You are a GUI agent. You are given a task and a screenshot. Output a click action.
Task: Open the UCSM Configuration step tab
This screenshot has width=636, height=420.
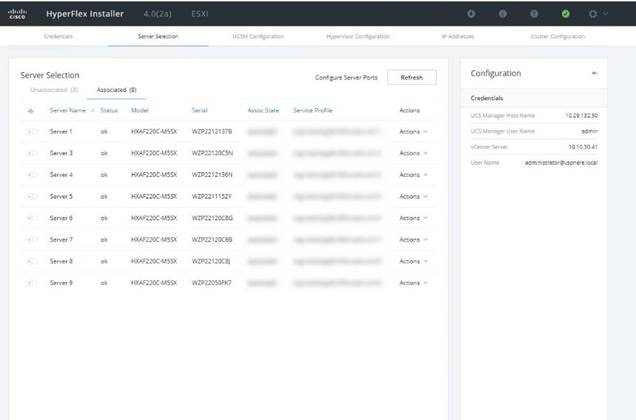[258, 36]
